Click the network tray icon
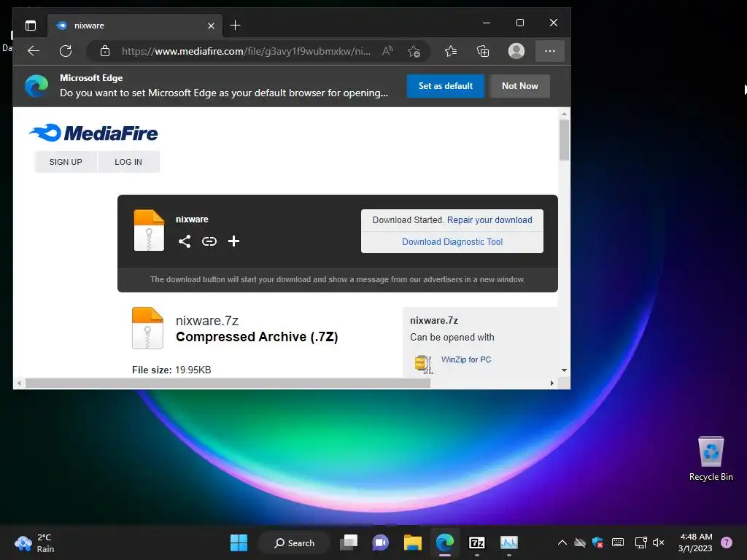The image size is (747, 560). pos(640,542)
